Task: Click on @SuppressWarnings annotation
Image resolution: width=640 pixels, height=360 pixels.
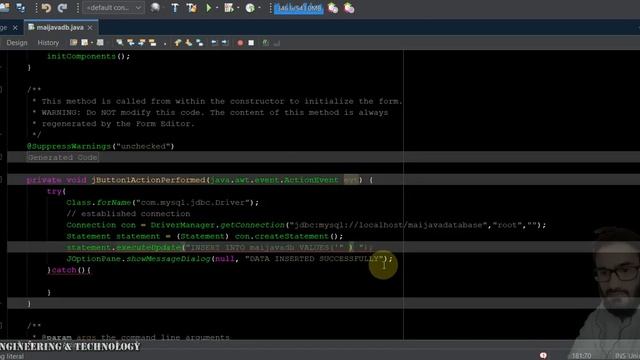Action: pos(69,146)
